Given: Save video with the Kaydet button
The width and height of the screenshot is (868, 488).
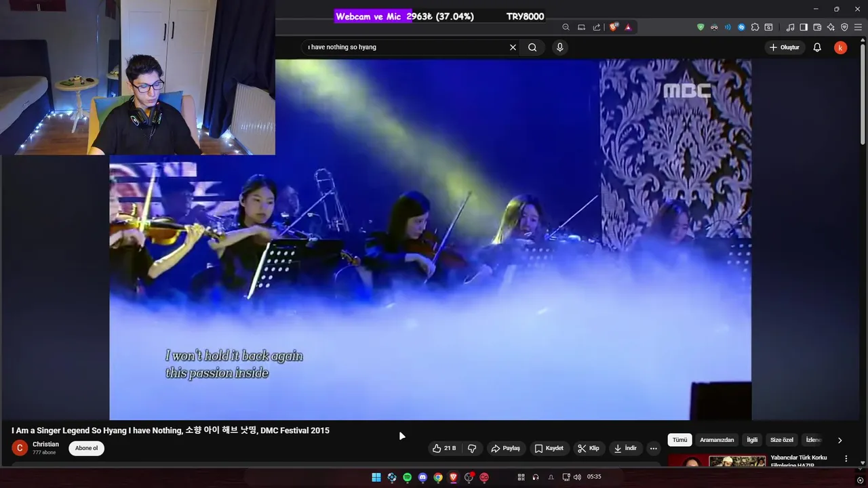Looking at the screenshot, I should (549, 448).
